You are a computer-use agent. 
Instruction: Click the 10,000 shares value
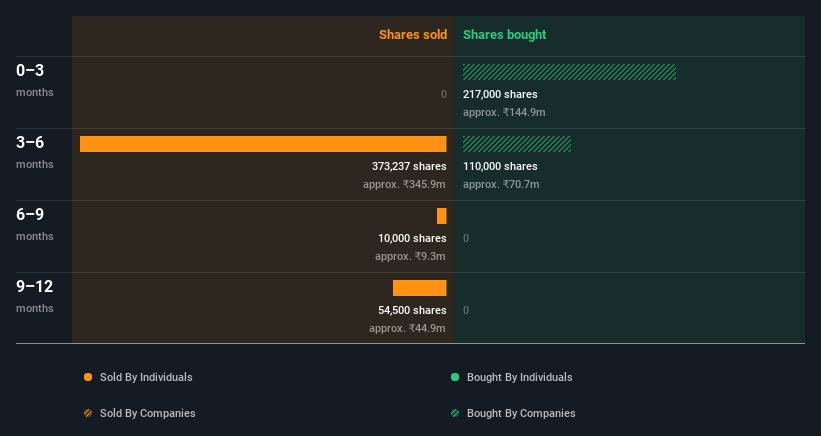pyautogui.click(x=412, y=238)
